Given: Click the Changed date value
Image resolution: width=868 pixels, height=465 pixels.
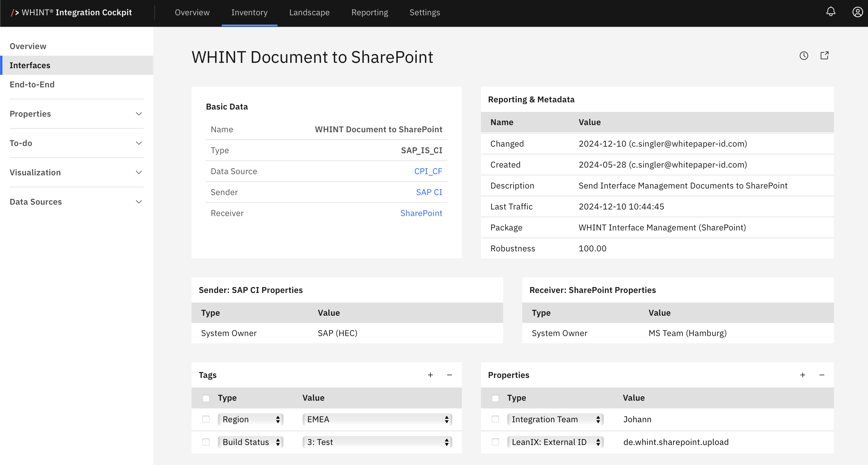Looking at the screenshot, I should click(x=663, y=144).
